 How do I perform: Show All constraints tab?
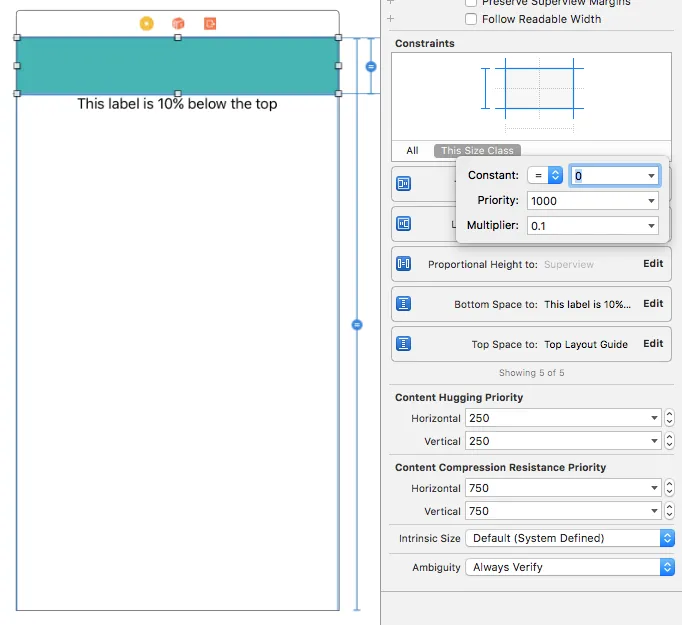coord(412,150)
